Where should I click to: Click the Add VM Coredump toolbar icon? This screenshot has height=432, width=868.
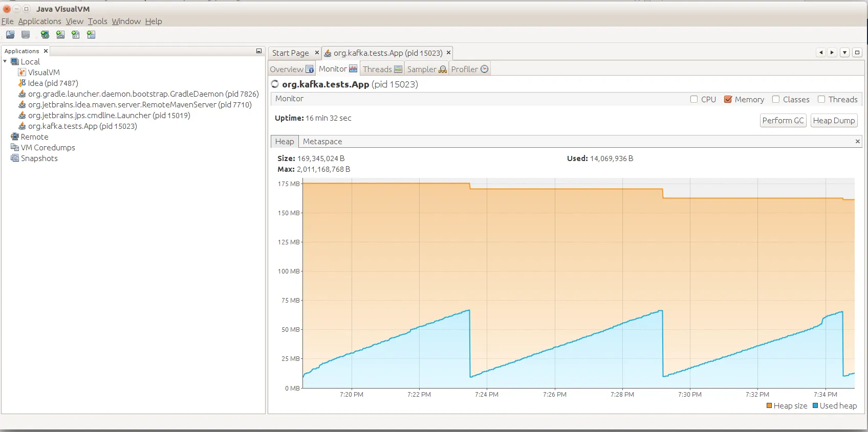tap(76, 35)
